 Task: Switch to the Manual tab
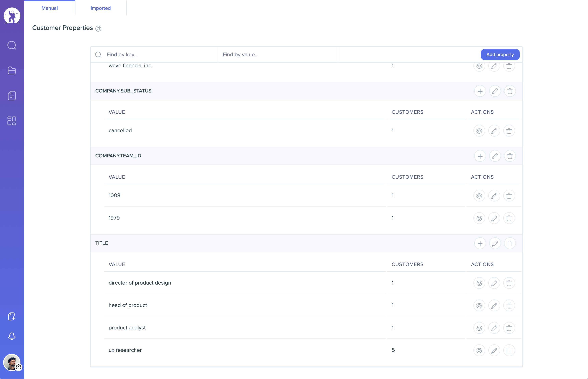tap(50, 8)
